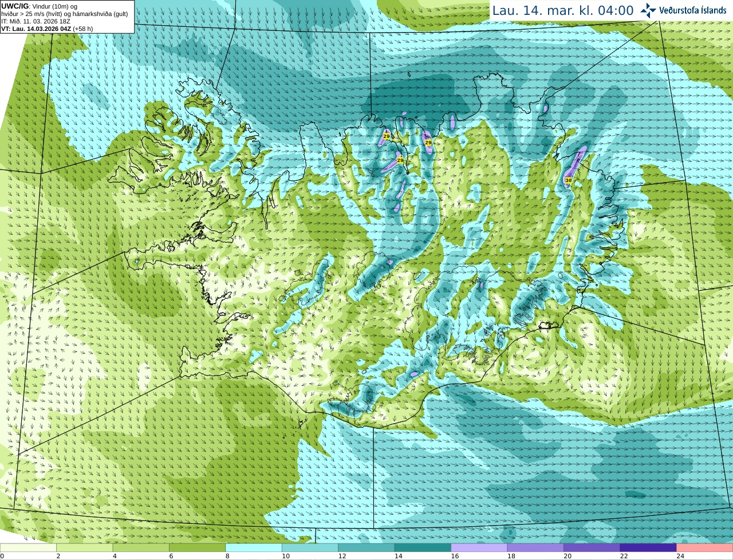Click the Veðurstofa Íslands logo icon

click(x=648, y=10)
